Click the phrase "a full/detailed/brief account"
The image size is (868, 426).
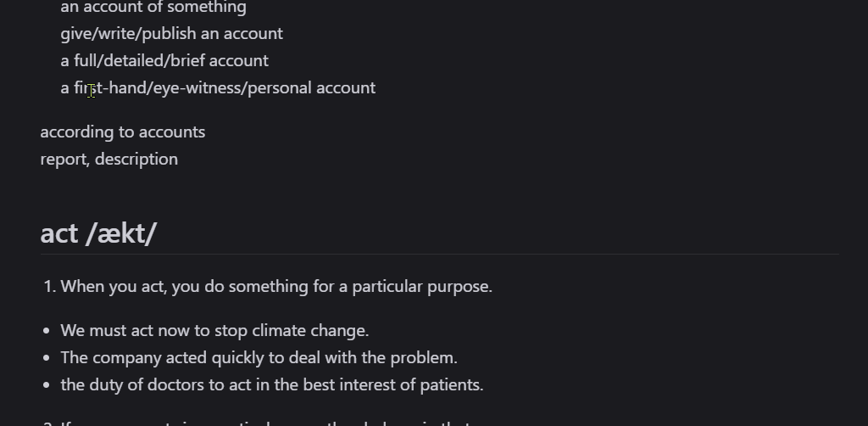click(x=164, y=60)
